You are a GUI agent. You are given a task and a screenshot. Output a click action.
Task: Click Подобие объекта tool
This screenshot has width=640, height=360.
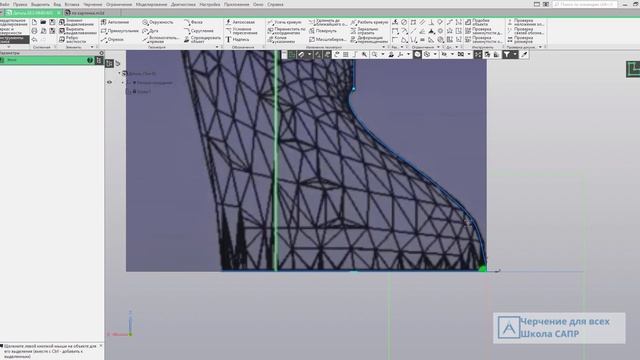477,22
